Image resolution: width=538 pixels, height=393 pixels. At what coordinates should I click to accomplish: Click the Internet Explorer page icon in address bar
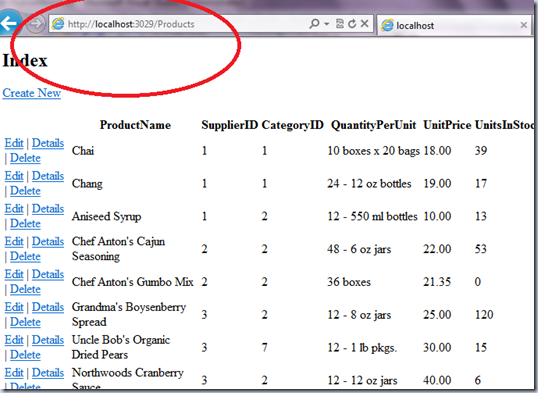click(58, 24)
